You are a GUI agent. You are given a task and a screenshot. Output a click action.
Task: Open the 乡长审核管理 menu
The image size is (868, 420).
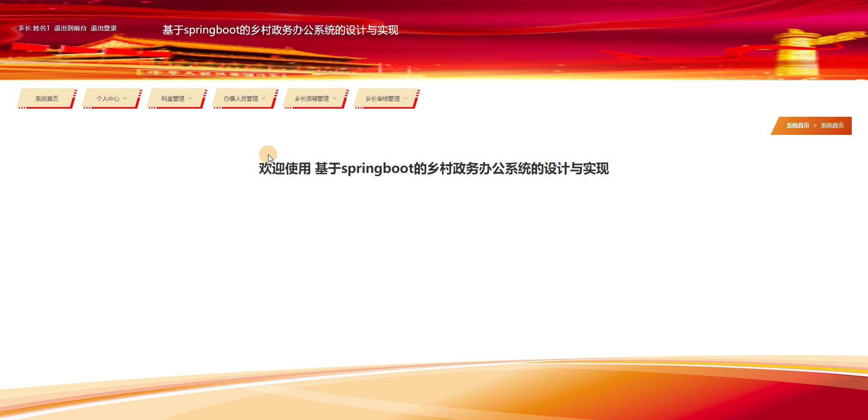click(x=387, y=99)
